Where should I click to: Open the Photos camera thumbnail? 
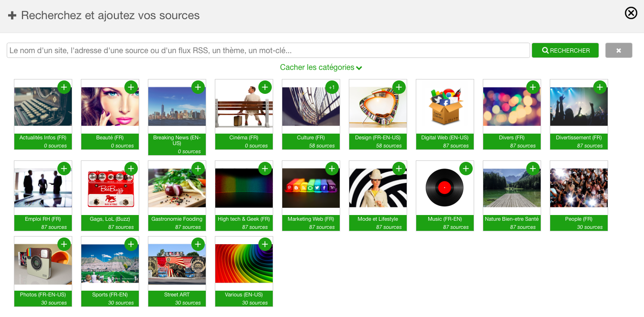43,263
